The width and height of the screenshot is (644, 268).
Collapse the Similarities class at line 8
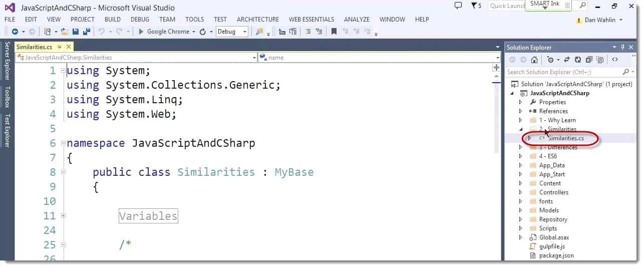(63, 172)
